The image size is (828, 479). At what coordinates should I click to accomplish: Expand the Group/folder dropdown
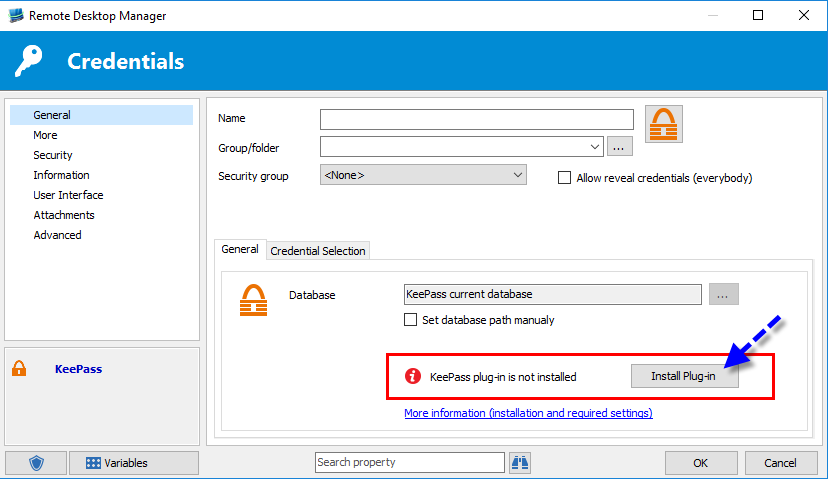(595, 147)
